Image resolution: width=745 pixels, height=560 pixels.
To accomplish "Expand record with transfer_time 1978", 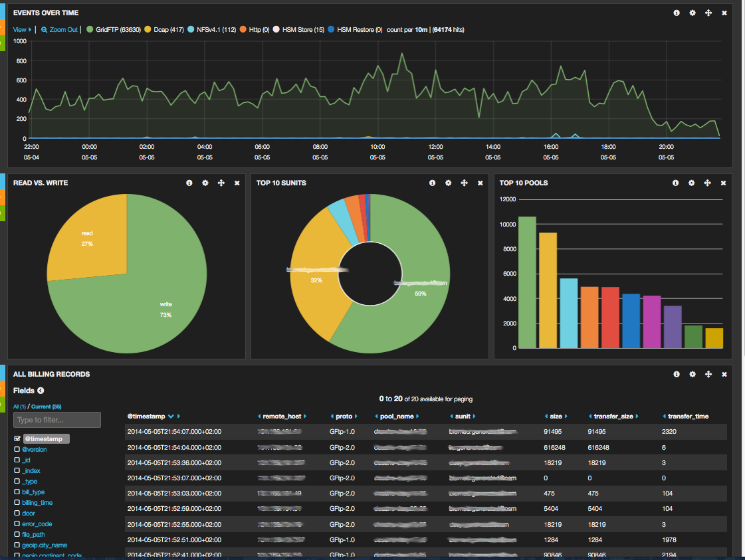I will tap(426, 540).
